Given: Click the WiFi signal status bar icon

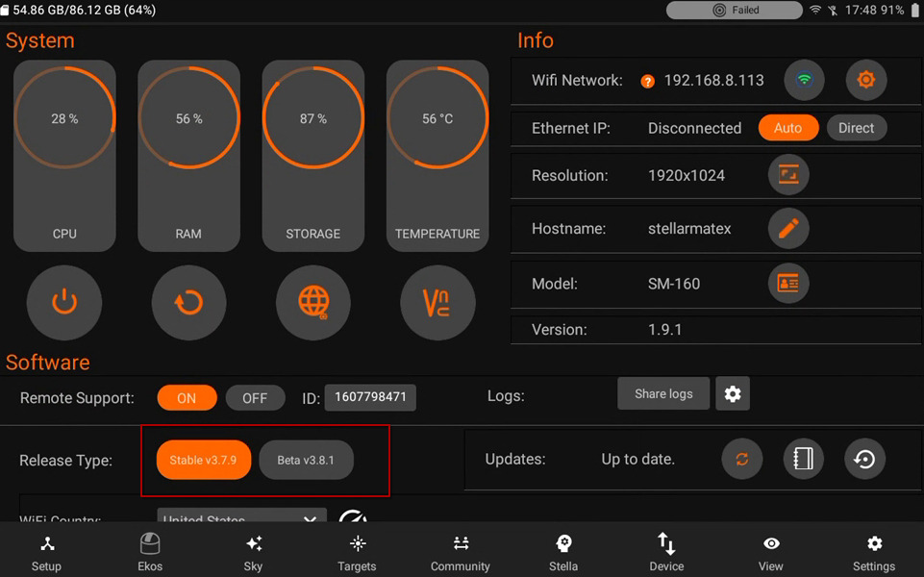Looking at the screenshot, I should point(815,10).
